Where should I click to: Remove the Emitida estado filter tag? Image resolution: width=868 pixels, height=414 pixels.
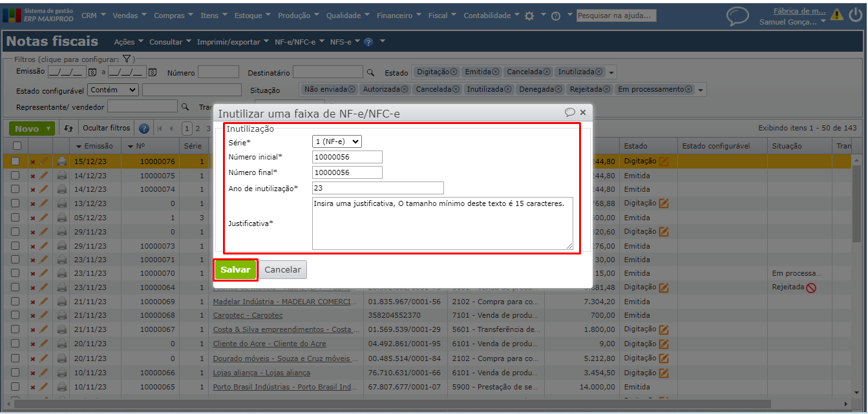point(495,72)
